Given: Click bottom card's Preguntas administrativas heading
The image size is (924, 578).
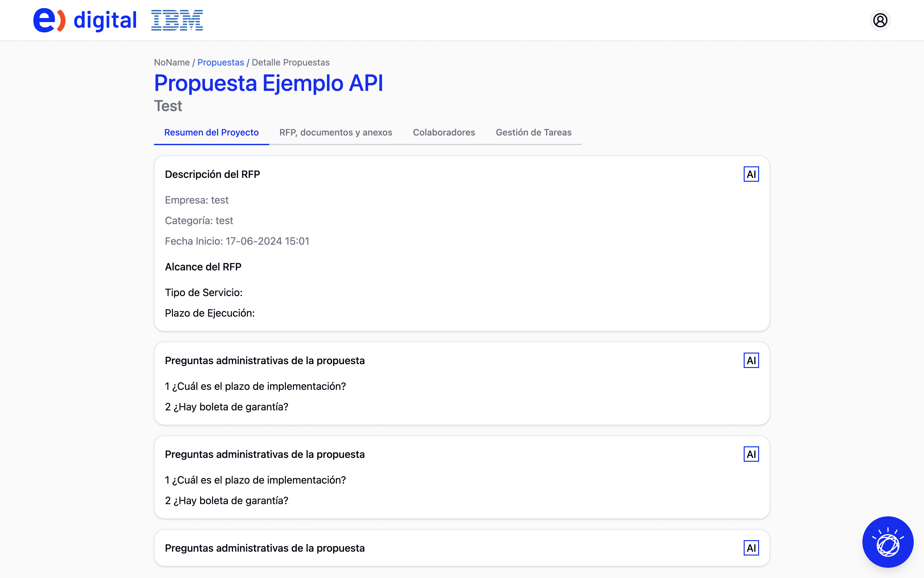Looking at the screenshot, I should pos(265,548).
